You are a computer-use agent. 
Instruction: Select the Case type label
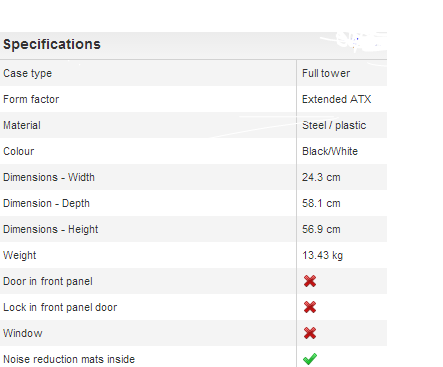(28, 74)
